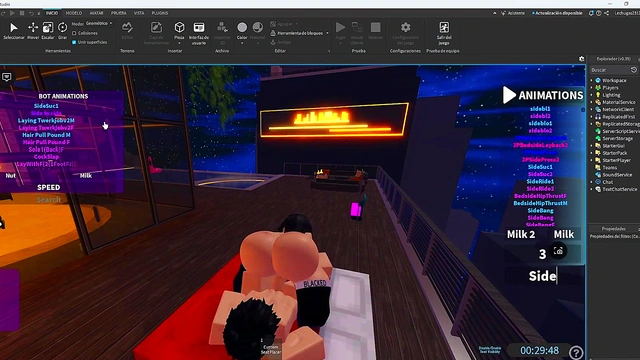Click Detener to stop the test

376,31
